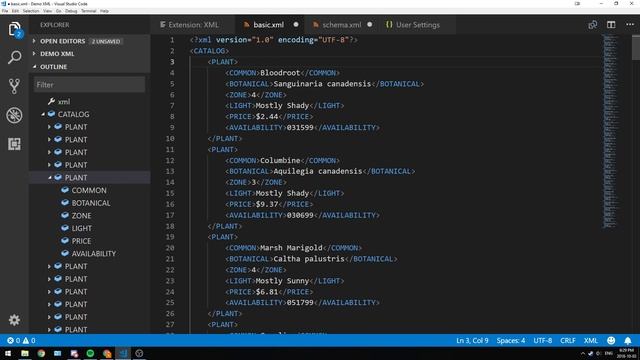Click the Open Changes icon in the editor title bar
This screenshot has height=360, width=640.
(593, 25)
